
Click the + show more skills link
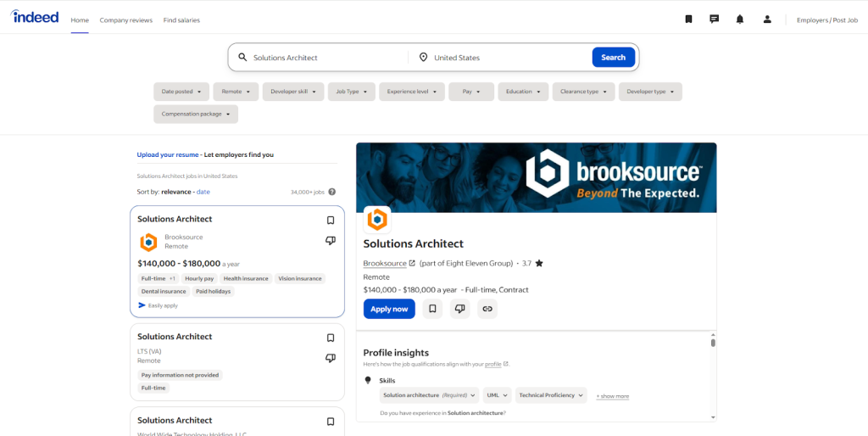tap(612, 397)
